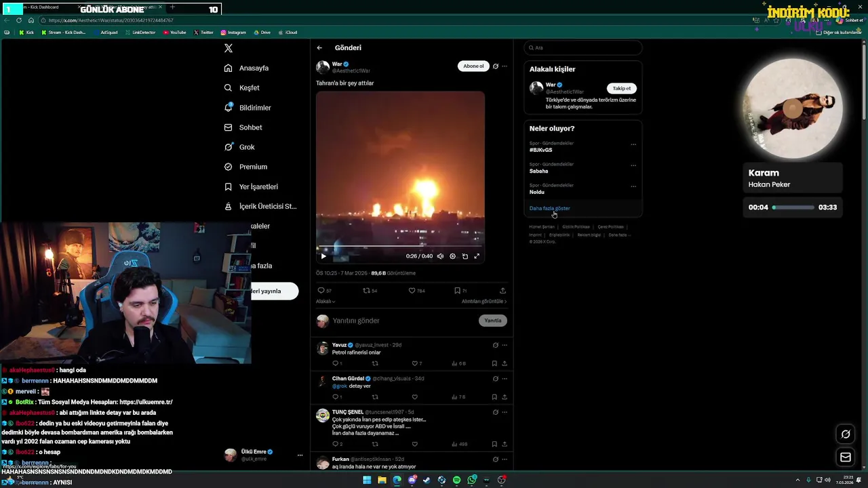Image resolution: width=868 pixels, height=488 pixels.
Task: Subscribe with the Abone ol button
Action: [x=473, y=66]
